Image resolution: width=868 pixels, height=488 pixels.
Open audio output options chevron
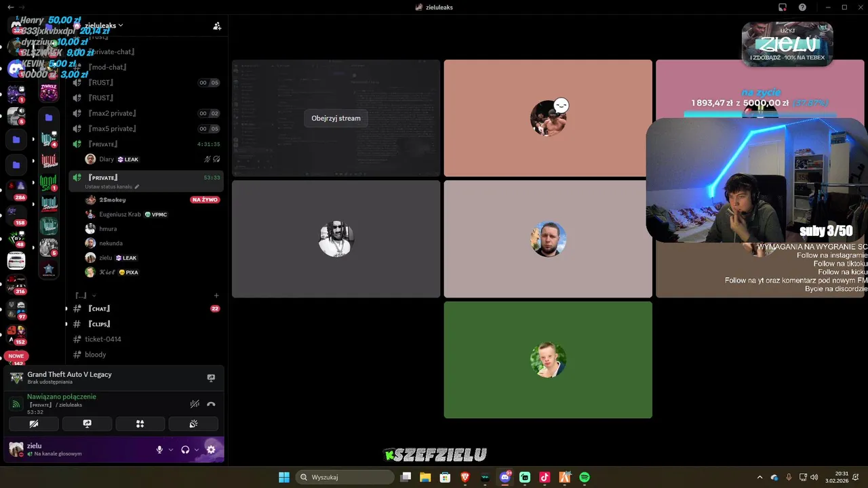(197, 449)
